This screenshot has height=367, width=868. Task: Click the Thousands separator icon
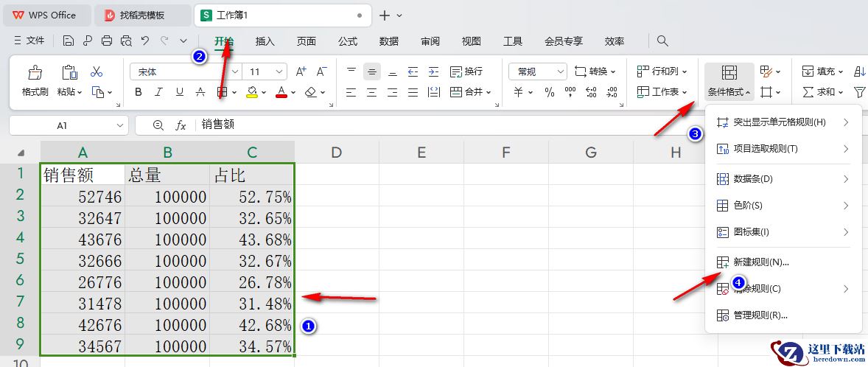click(570, 92)
